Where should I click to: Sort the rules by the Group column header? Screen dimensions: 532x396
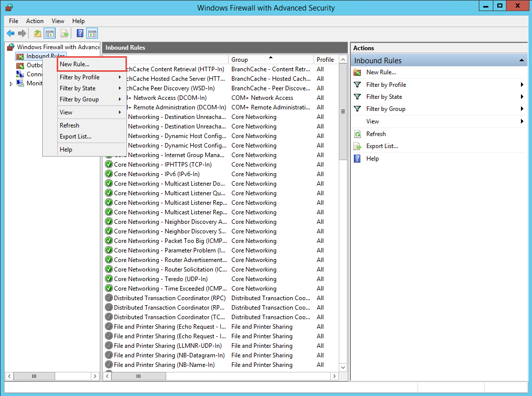271,59
